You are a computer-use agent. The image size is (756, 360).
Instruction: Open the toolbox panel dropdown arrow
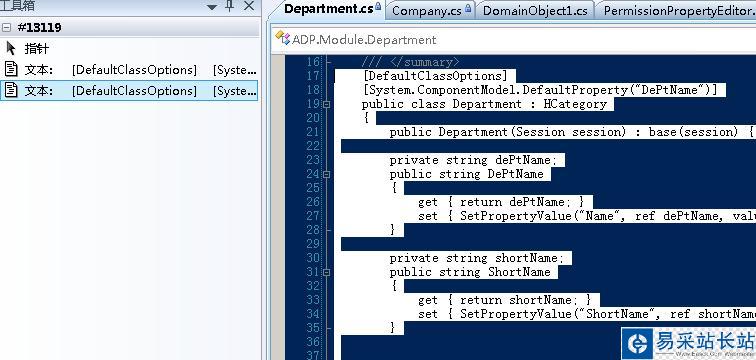(x=212, y=7)
